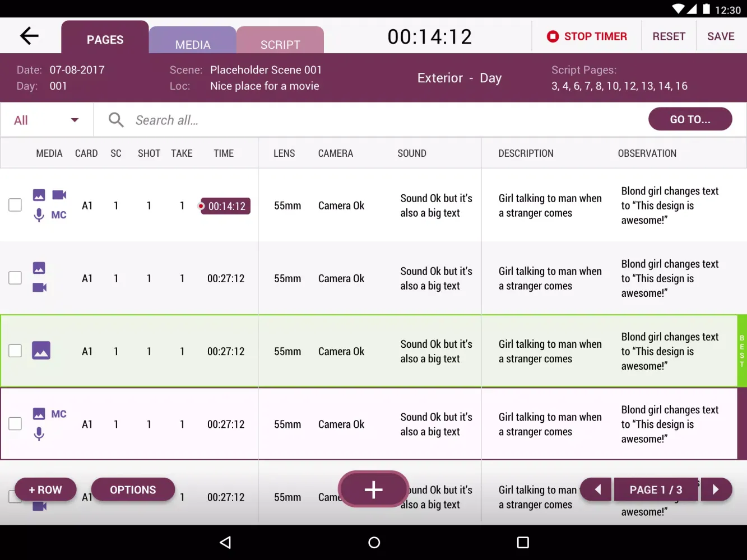
Task: Click scene name Placeholder Scene 001
Action: tap(266, 70)
